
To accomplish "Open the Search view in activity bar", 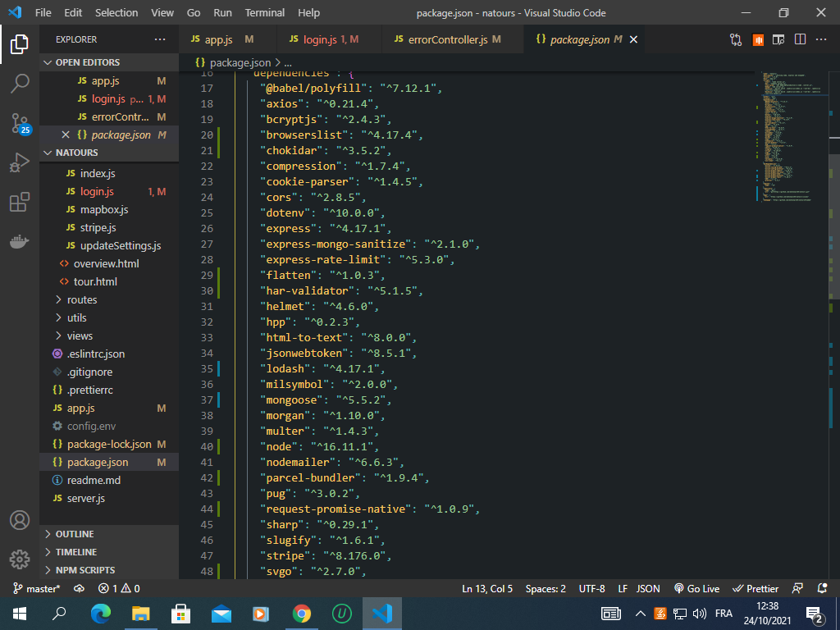I will (x=20, y=84).
